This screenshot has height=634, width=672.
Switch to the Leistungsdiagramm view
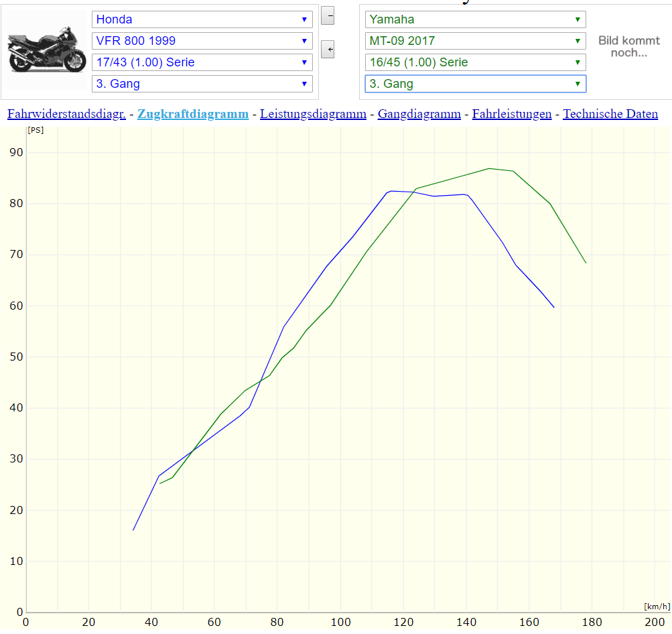point(313,114)
